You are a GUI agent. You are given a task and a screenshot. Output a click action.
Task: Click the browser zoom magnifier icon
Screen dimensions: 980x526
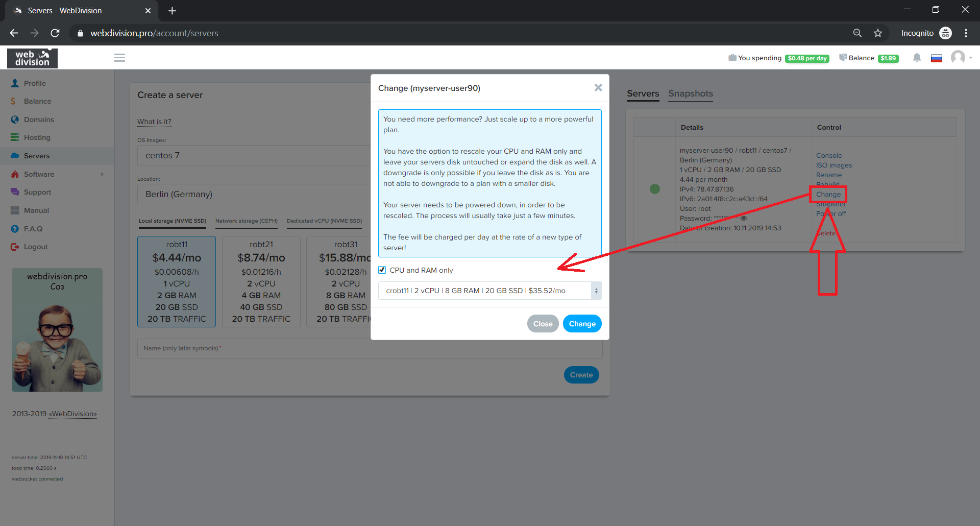click(x=857, y=33)
